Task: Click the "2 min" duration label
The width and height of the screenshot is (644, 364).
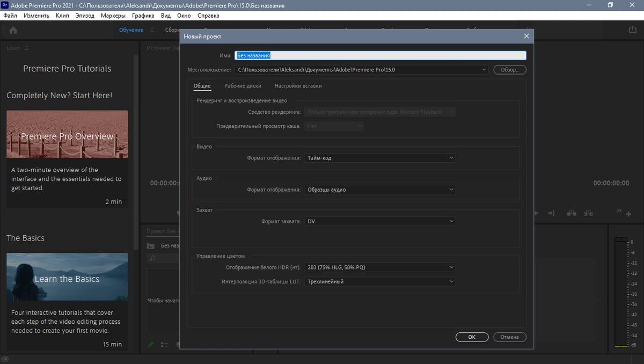Action: click(x=114, y=202)
